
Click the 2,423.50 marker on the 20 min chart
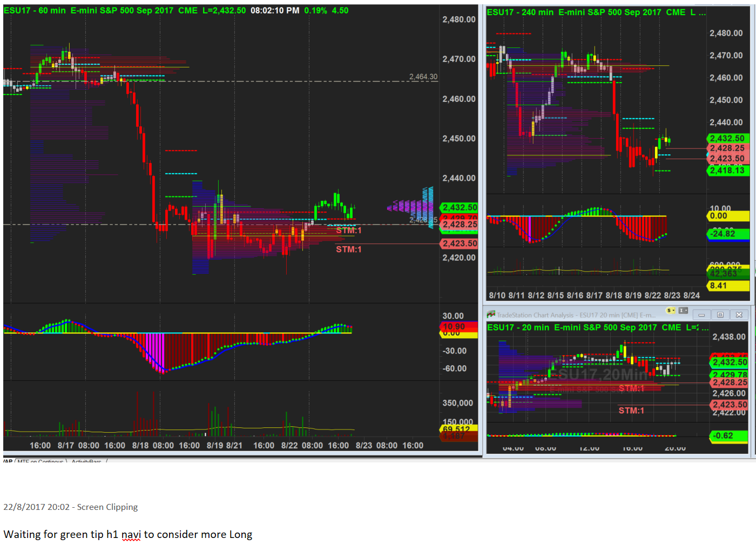tap(730, 405)
